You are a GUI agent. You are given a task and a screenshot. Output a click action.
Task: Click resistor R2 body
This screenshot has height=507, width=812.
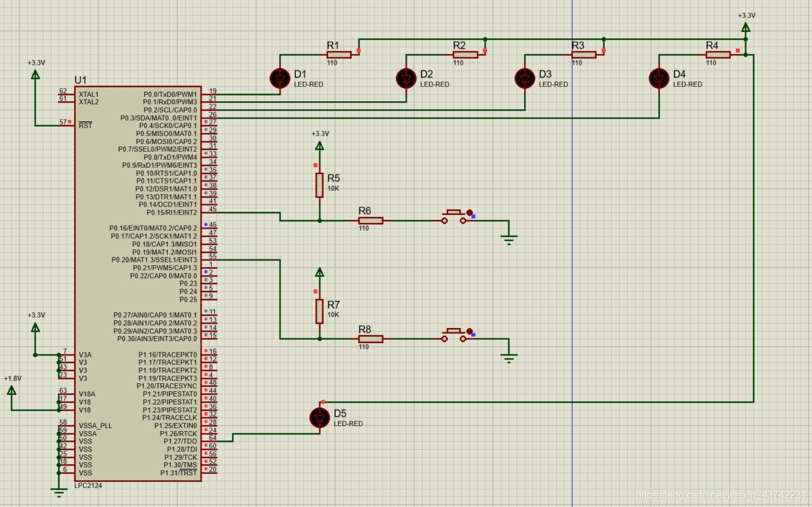pyautogui.click(x=465, y=55)
